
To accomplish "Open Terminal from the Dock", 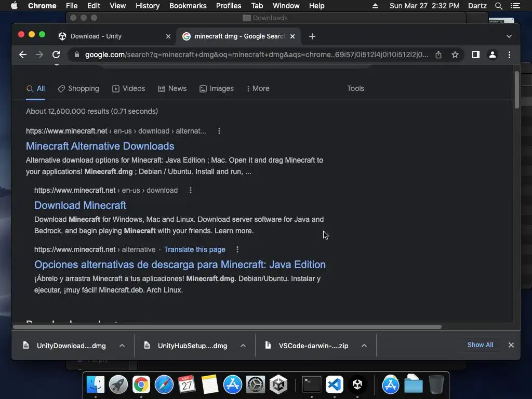I will 312,385.
